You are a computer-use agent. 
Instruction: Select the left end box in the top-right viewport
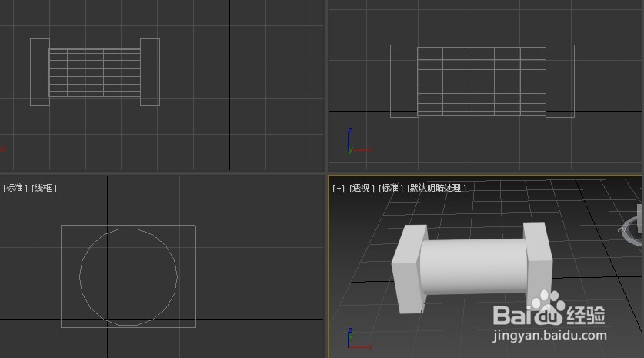[x=404, y=81]
